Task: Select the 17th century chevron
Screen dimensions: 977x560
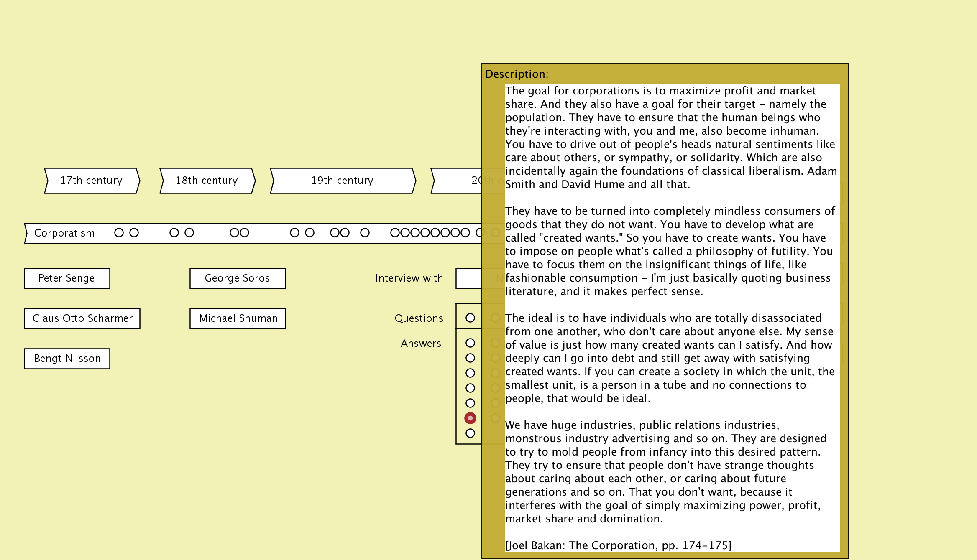Action: (92, 181)
